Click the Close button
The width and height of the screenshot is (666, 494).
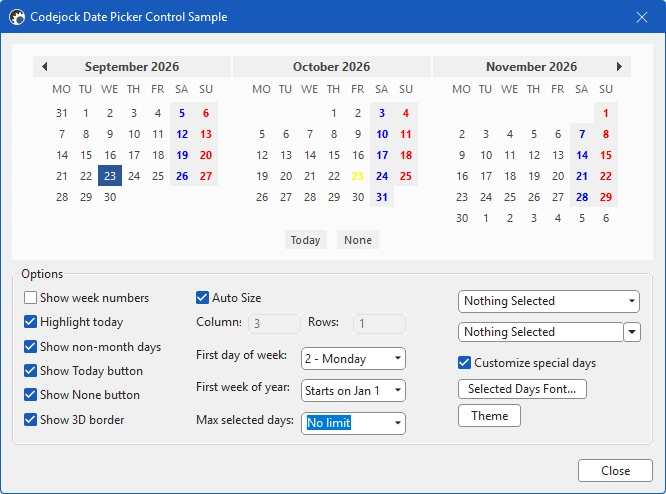coord(615,471)
